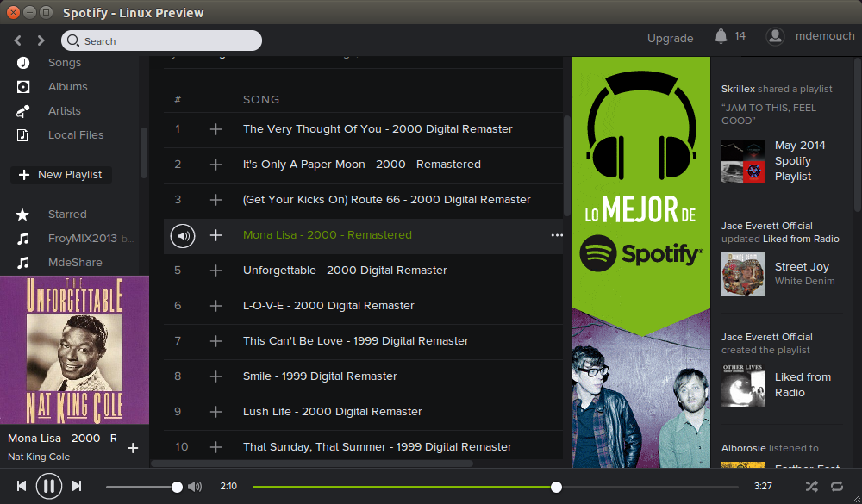The image size is (862, 504).
Task: Open Artists in the sidebar
Action: click(65, 111)
